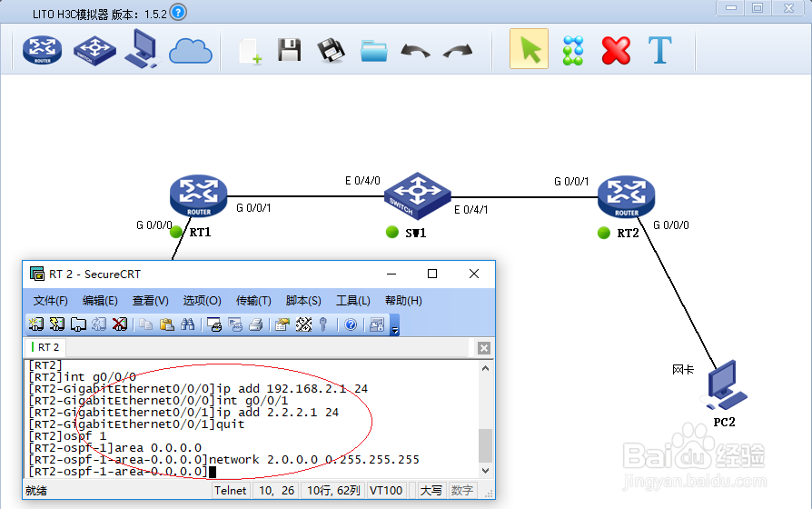Open the 帮助(H) menu
The width and height of the screenshot is (812, 509).
(x=403, y=301)
